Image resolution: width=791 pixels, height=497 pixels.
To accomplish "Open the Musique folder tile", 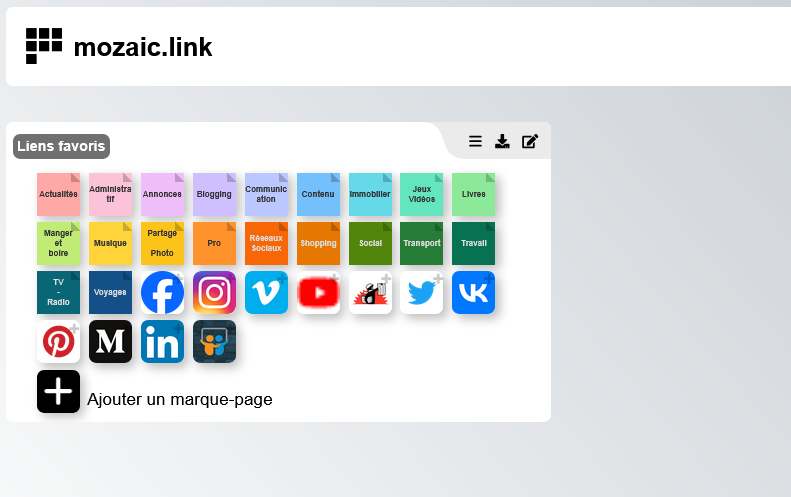I will [110, 243].
